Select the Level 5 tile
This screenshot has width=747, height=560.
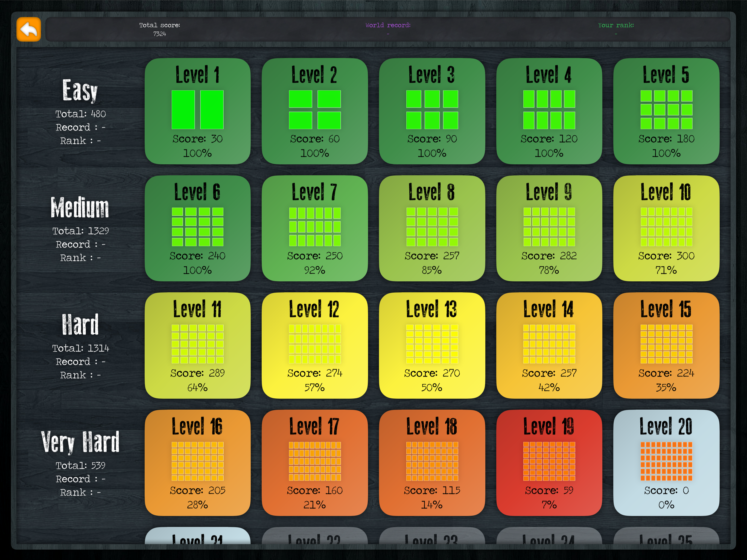coord(666,111)
